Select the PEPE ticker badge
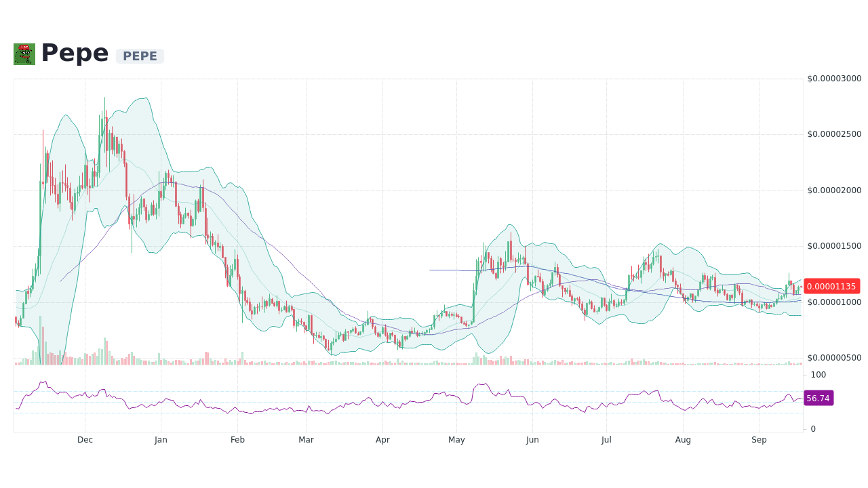 [x=139, y=56]
